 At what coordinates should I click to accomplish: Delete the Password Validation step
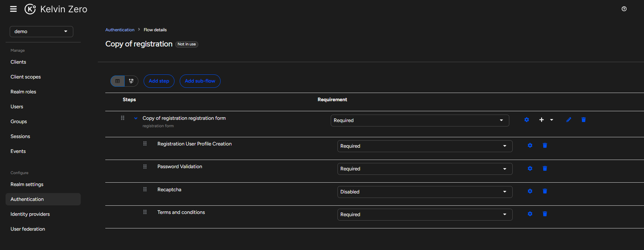(545, 169)
